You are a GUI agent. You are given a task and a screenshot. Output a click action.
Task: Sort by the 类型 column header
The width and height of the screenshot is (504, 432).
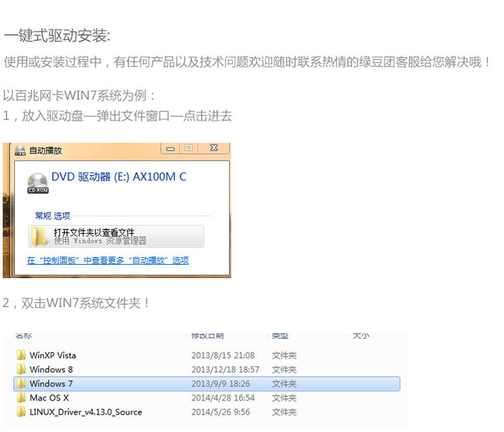click(280, 335)
